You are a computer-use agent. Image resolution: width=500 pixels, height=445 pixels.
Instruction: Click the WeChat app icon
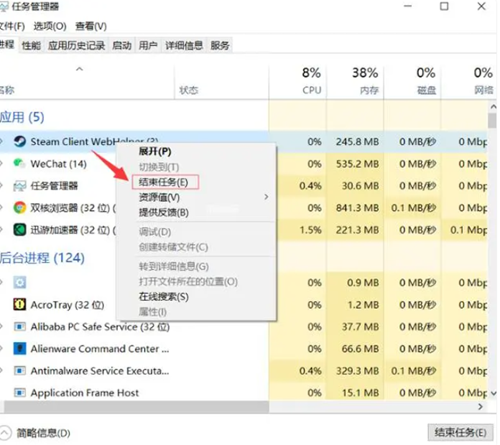click(19, 163)
